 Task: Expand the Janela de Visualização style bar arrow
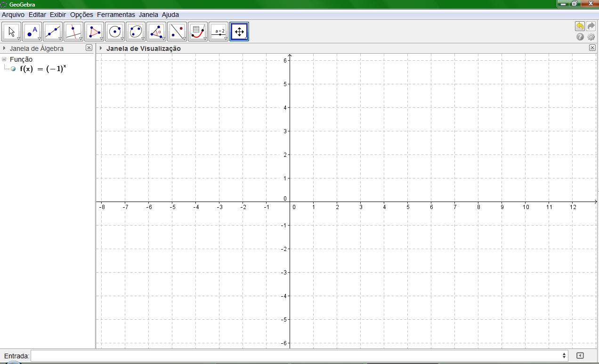101,48
